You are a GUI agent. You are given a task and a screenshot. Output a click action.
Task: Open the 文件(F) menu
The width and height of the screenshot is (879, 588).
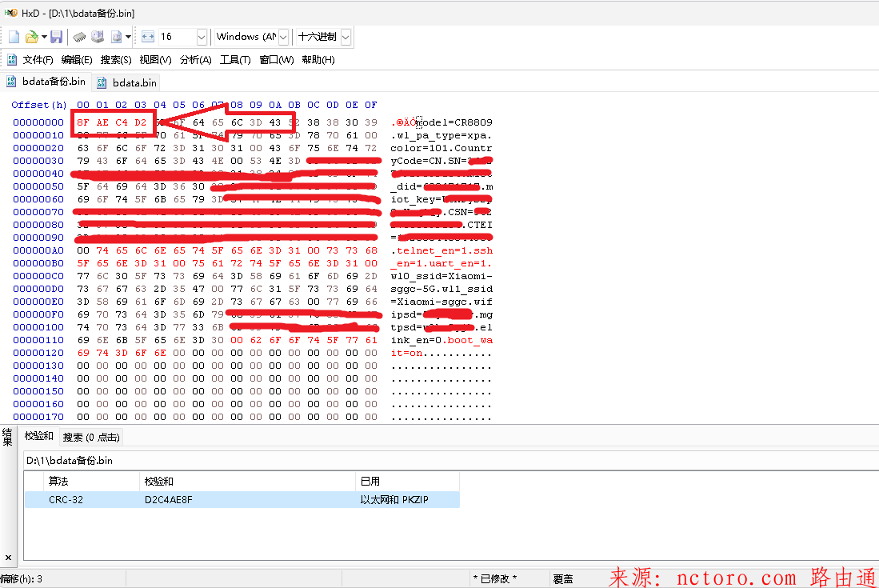[x=38, y=60]
